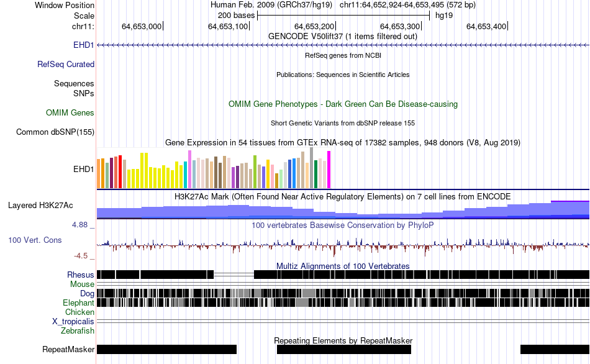The image size is (590, 364).
Task: Open the H3K27Ac Mark track title
Action: coord(343,197)
